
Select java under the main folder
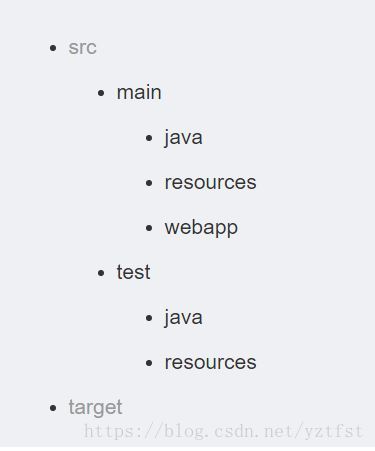click(x=183, y=138)
